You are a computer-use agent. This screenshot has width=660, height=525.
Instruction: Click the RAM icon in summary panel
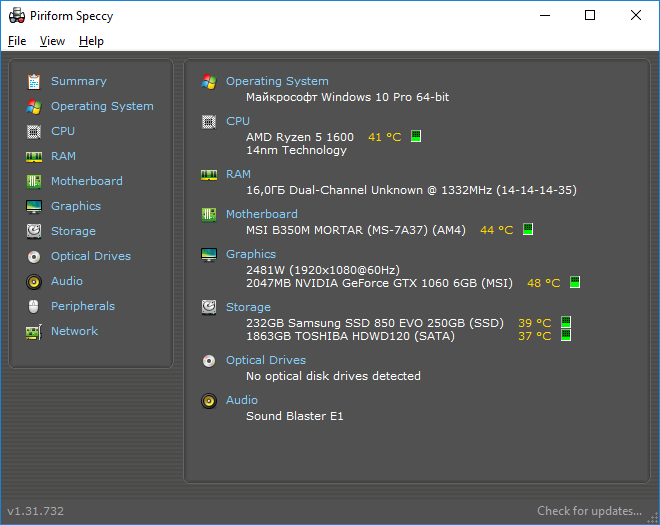pos(209,175)
